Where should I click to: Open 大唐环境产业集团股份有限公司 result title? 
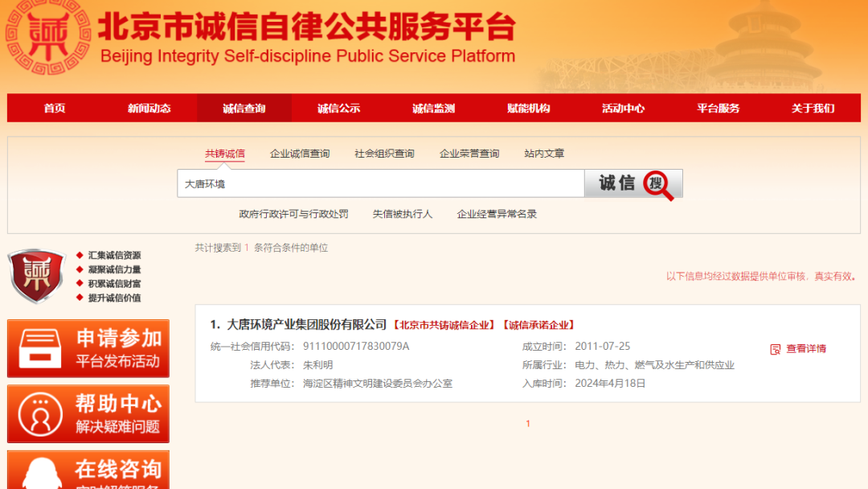coord(306,325)
